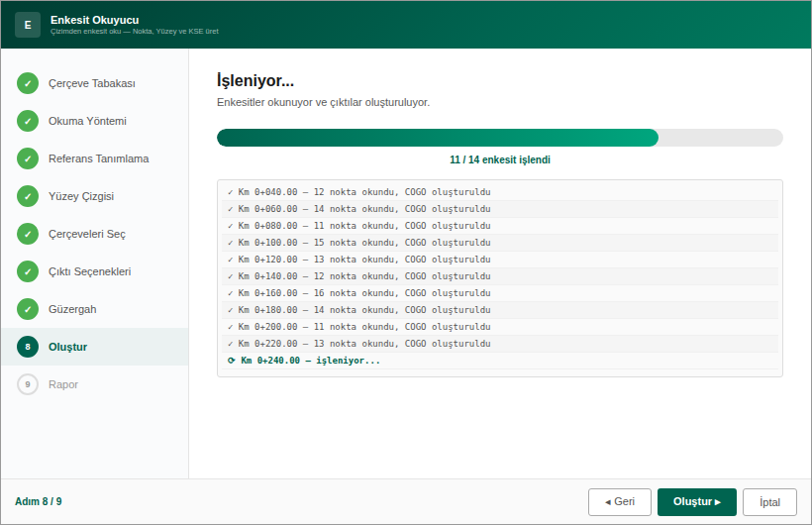This screenshot has height=525, width=812.
Task: Select the Km 0+100.00 log row
Action: pyautogui.click(x=500, y=243)
